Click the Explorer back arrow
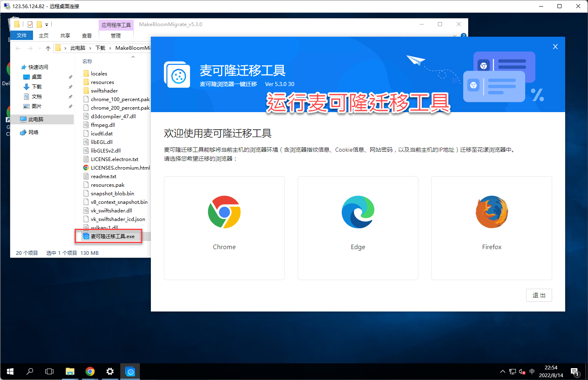The height and width of the screenshot is (380, 588). pos(18,48)
